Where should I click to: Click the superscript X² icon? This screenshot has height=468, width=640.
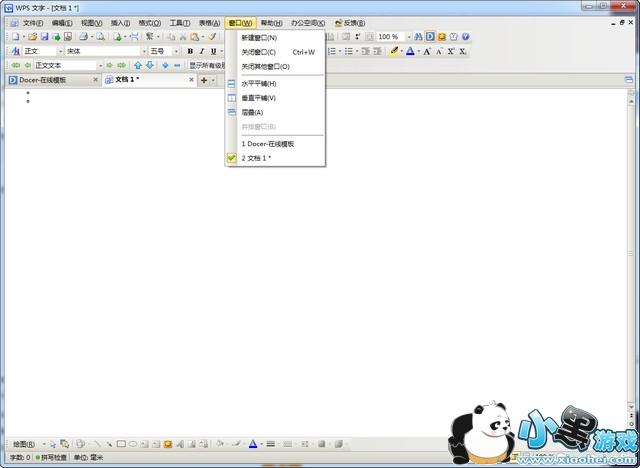click(x=451, y=51)
